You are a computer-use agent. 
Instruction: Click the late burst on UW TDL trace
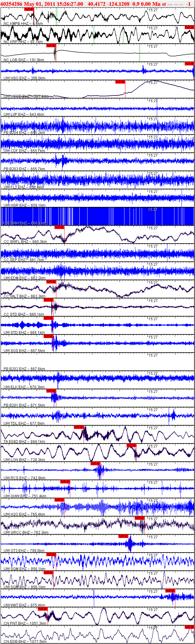[174, 415]
